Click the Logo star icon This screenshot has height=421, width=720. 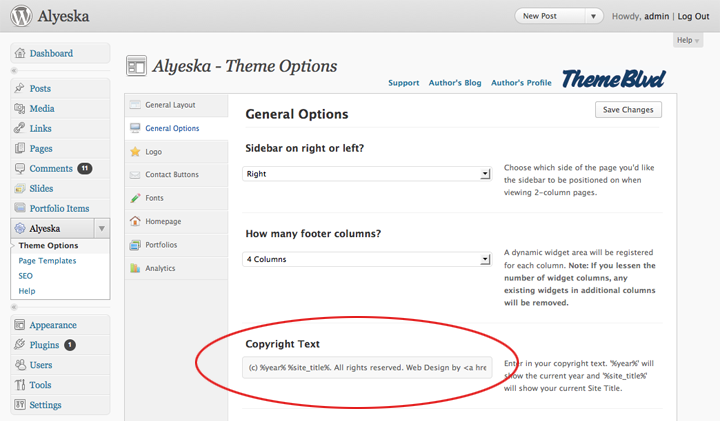point(135,152)
